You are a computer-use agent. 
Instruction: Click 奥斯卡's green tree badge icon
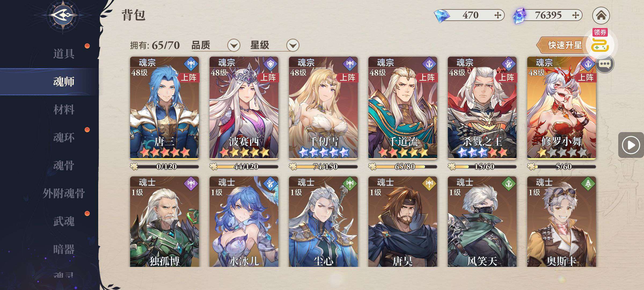click(x=588, y=183)
